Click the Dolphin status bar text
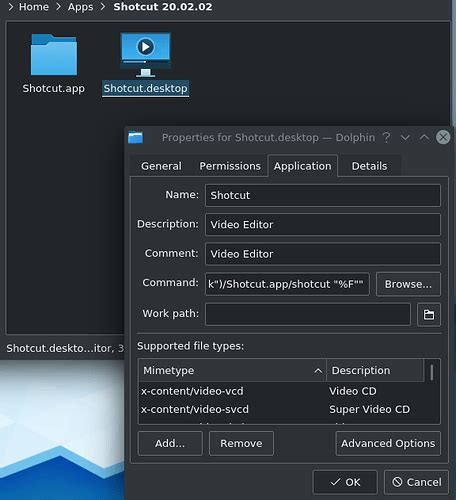 point(65,348)
